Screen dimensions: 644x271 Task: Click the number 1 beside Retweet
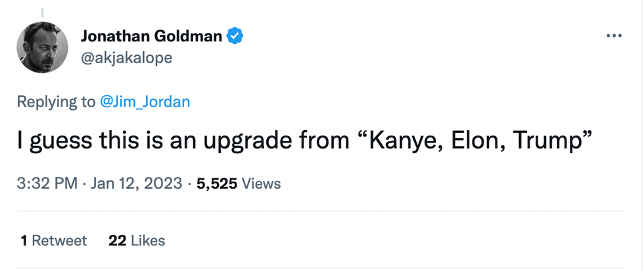pyautogui.click(x=24, y=241)
